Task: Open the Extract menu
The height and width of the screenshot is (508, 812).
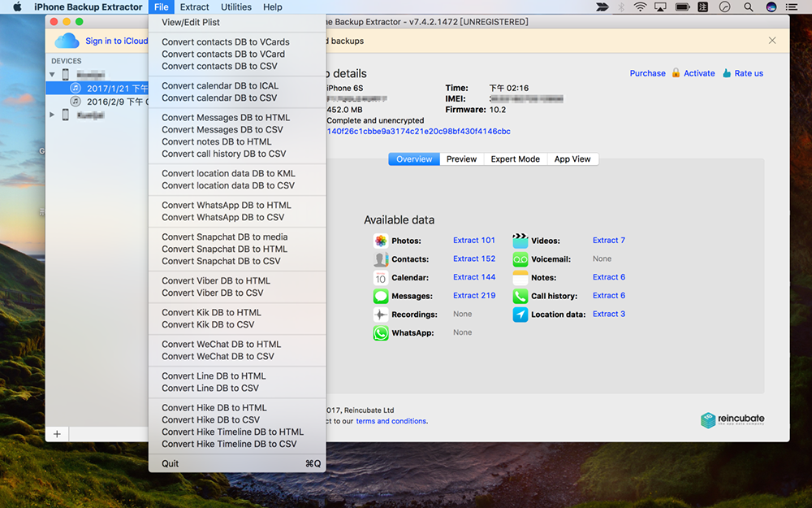Action: (x=194, y=7)
